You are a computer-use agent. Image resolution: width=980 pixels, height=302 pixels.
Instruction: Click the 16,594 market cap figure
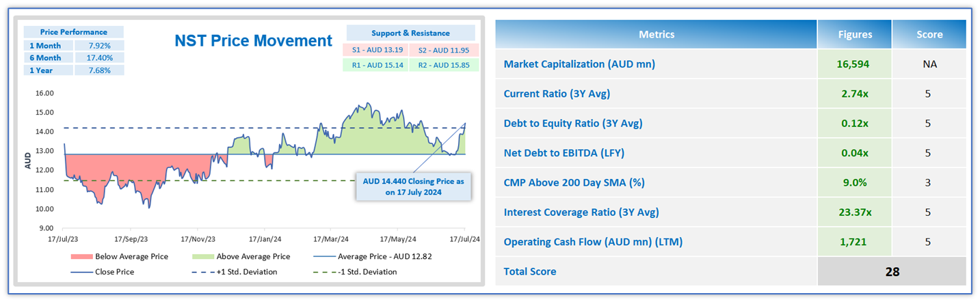pyautogui.click(x=855, y=64)
